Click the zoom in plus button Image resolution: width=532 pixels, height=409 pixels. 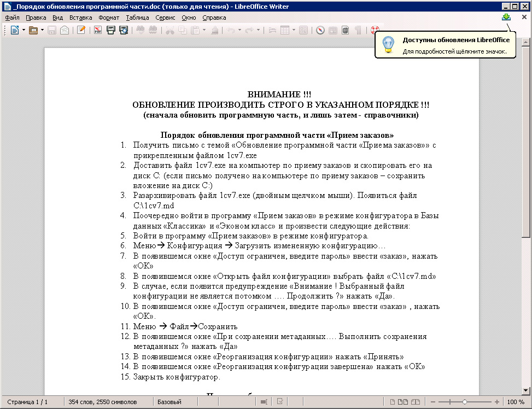coord(496,402)
